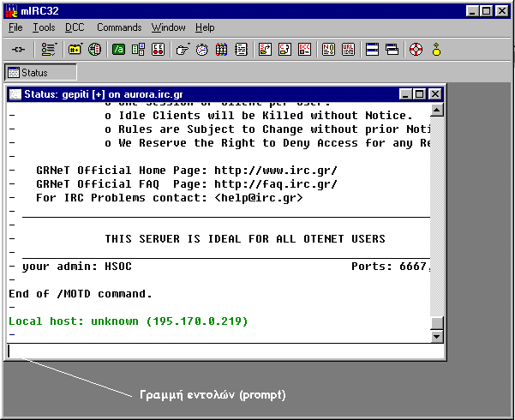Open the Popups editor icon

138,50
